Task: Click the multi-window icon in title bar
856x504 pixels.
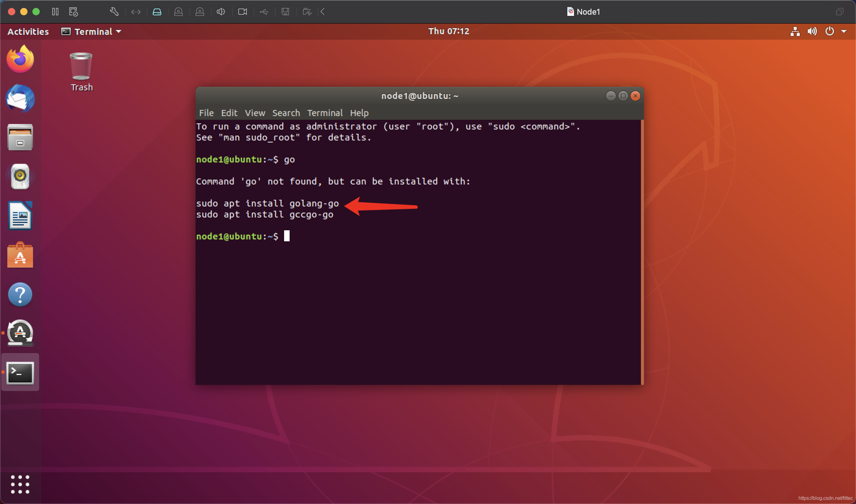Action: 840,12
